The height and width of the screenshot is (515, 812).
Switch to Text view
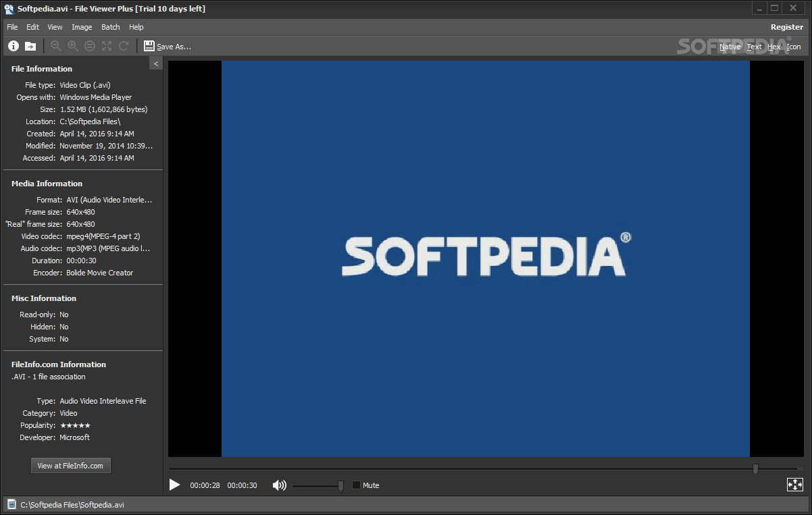(755, 47)
